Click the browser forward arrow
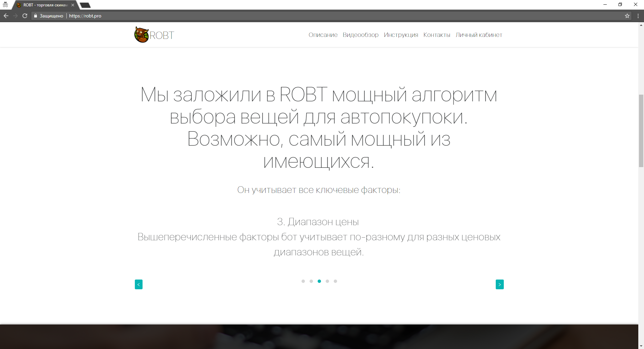The width and height of the screenshot is (644, 349). 15,16
